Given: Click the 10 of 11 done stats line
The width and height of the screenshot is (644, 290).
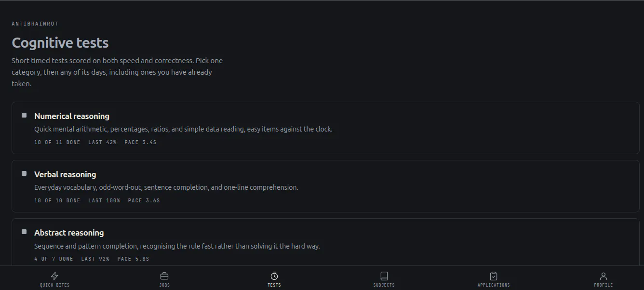Looking at the screenshot, I should pos(95,142).
